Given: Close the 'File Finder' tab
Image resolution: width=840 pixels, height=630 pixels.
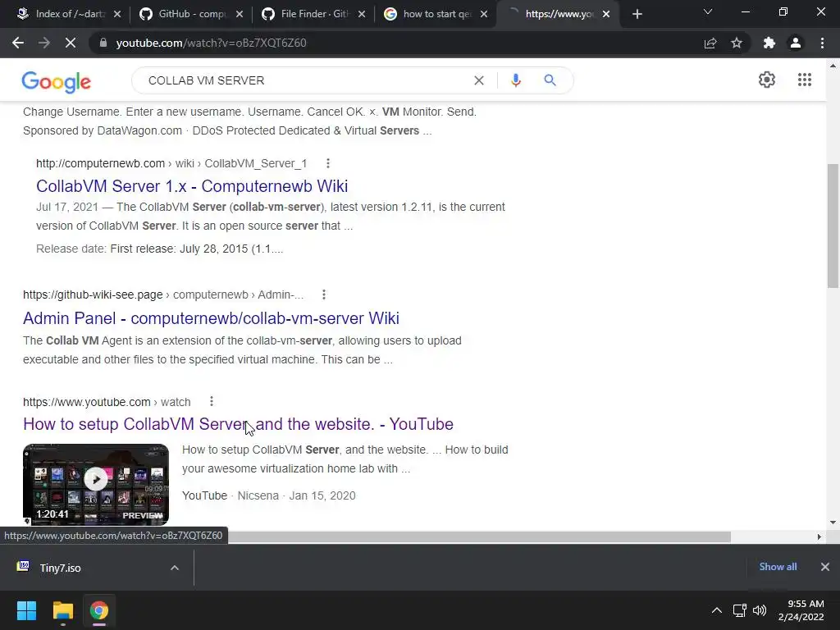Looking at the screenshot, I should coord(362,15).
